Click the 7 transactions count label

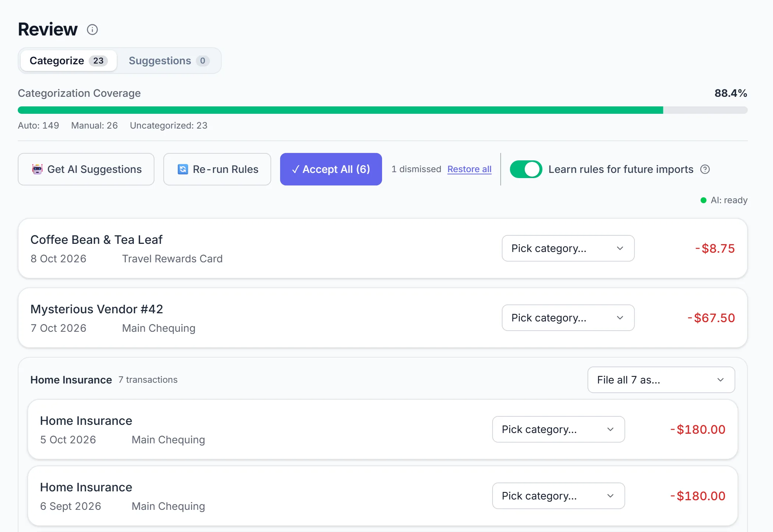148,380
